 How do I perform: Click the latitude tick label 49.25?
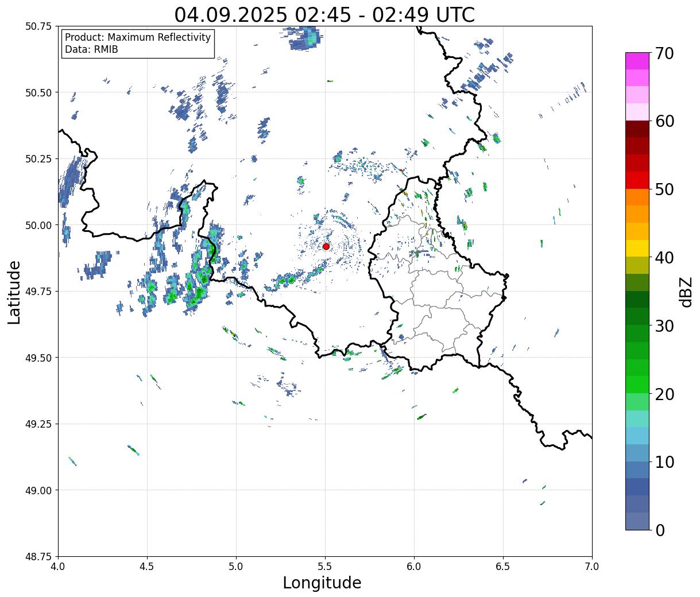click(x=39, y=424)
